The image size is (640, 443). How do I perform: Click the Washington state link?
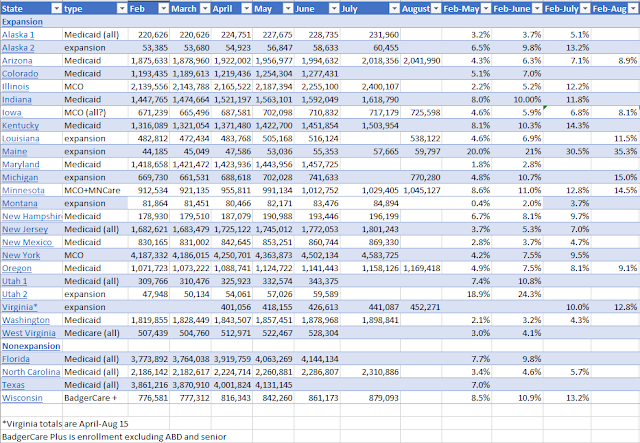[x=26, y=320]
